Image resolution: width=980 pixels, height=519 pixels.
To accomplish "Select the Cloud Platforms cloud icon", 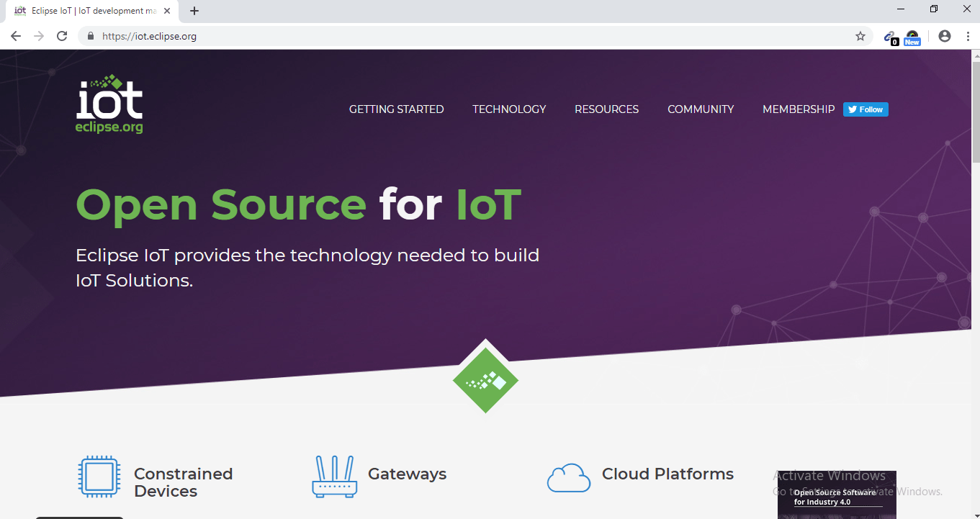I will (568, 477).
